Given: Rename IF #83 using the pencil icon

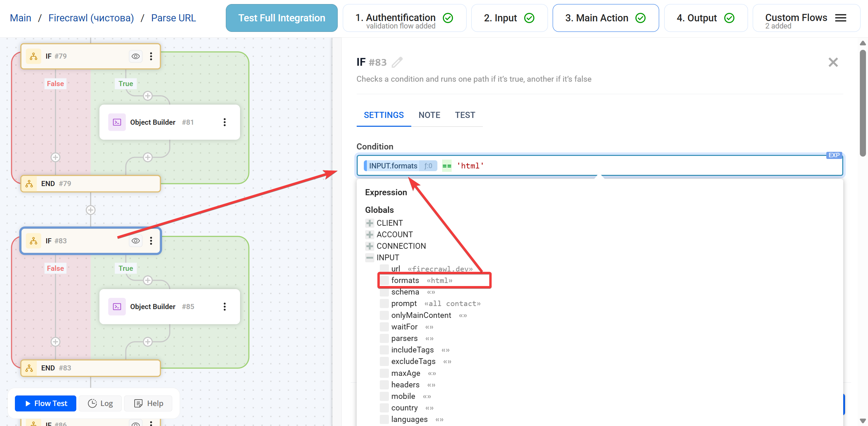Looking at the screenshot, I should click(x=397, y=62).
